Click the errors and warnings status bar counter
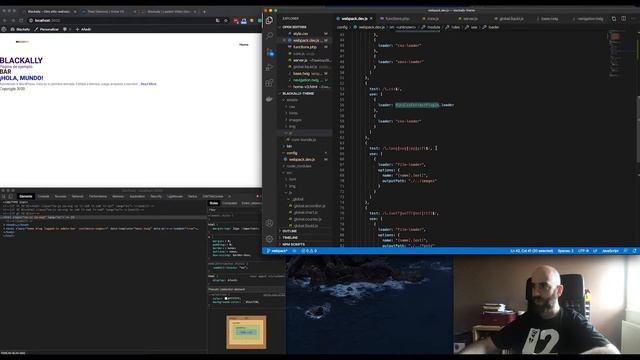 (309, 251)
